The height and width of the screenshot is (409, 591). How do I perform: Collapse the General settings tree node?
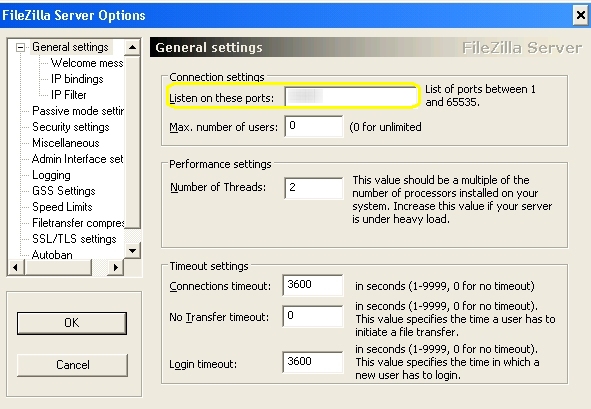point(20,47)
